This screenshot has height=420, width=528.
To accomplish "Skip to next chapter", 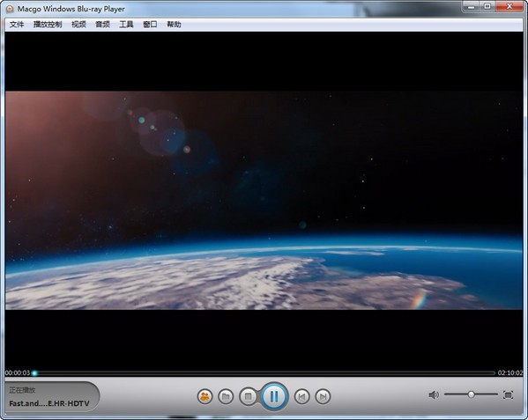I will [323, 397].
